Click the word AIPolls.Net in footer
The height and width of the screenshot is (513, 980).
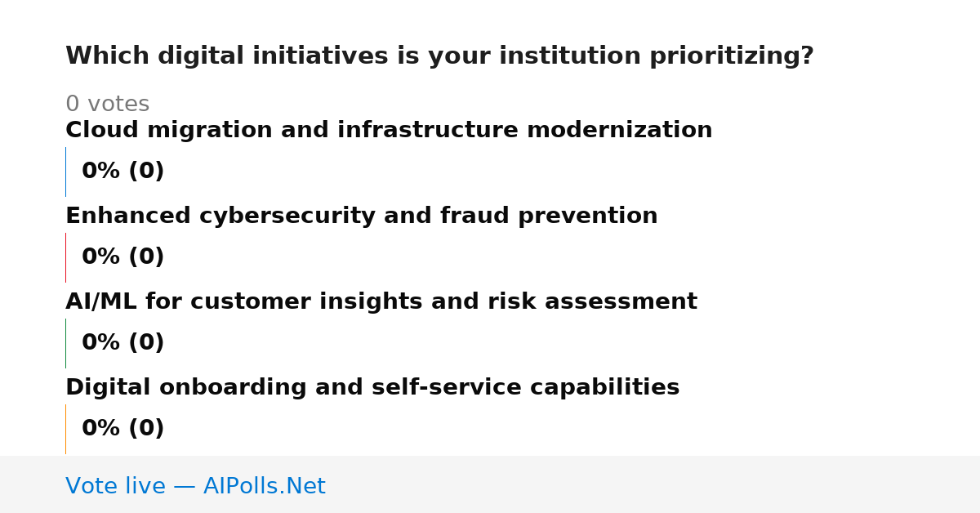[265, 486]
